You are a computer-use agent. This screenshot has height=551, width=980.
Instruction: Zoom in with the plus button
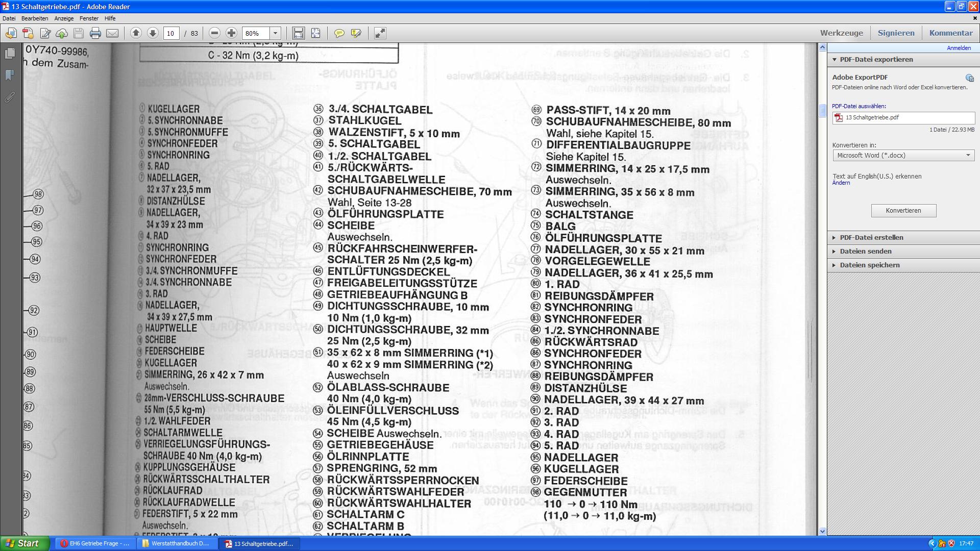coord(231,33)
